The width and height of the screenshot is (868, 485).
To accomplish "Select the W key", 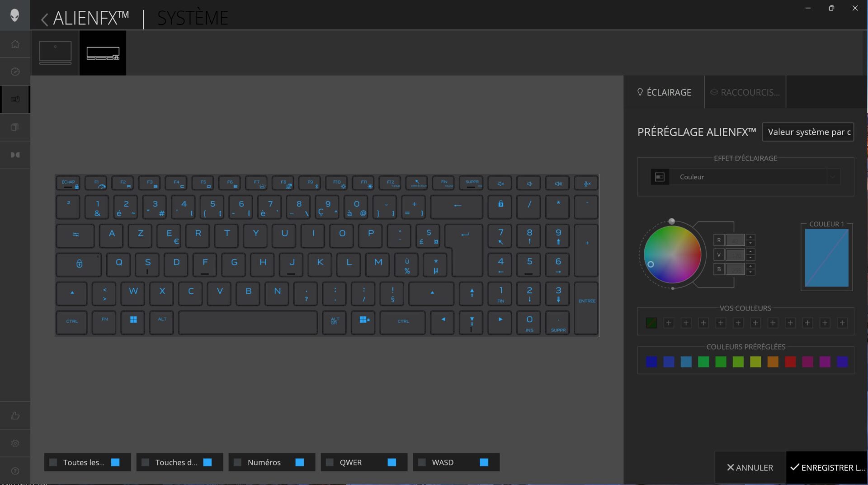I will tap(133, 293).
